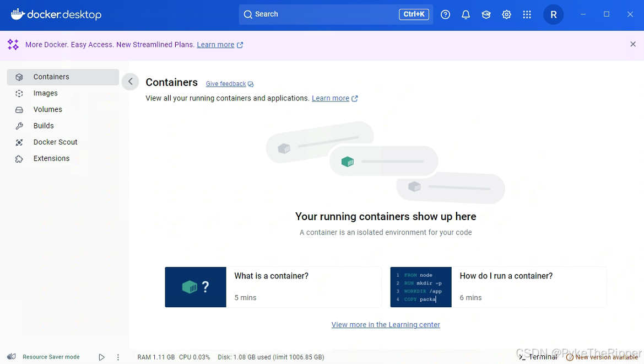
Task: Click the Images sidebar icon
Action: [19, 93]
